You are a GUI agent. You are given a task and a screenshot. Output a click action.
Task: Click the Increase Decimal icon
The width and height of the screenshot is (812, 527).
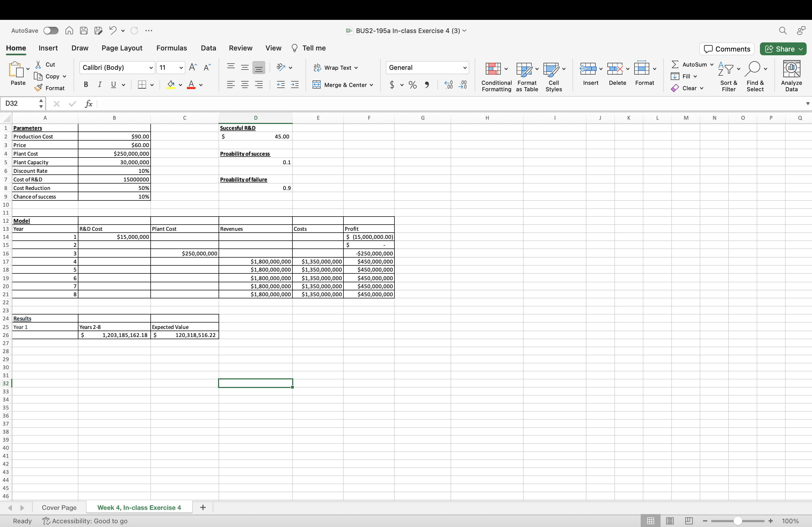coord(448,85)
